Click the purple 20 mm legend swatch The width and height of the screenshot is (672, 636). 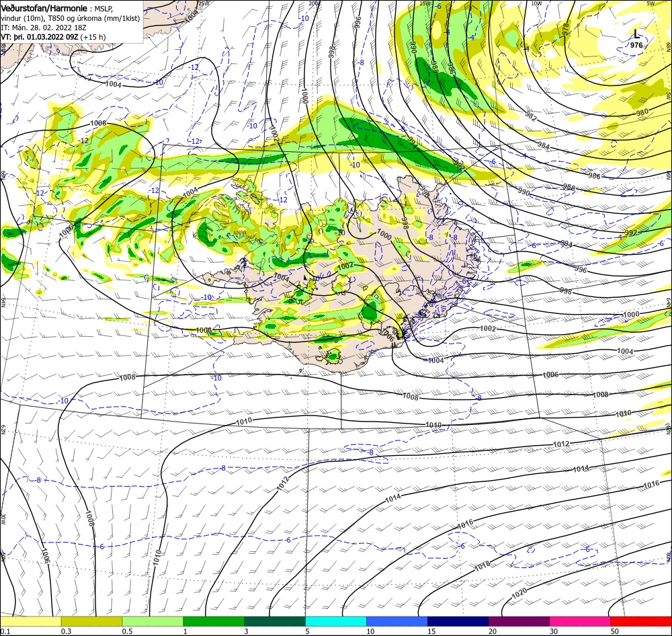click(x=519, y=621)
